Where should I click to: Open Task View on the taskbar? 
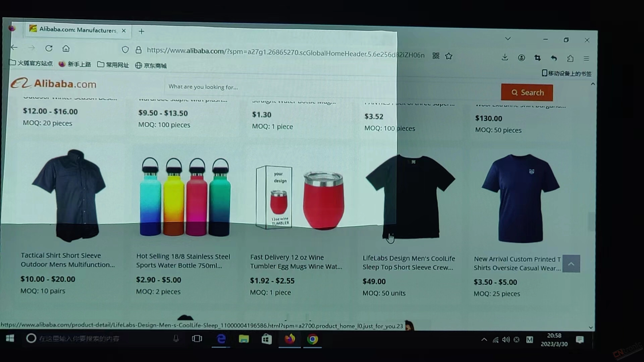click(x=197, y=339)
